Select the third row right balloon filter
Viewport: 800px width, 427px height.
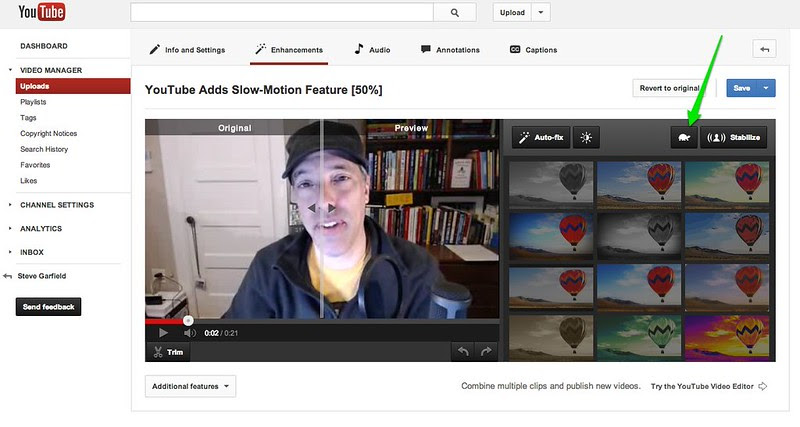coord(727,287)
